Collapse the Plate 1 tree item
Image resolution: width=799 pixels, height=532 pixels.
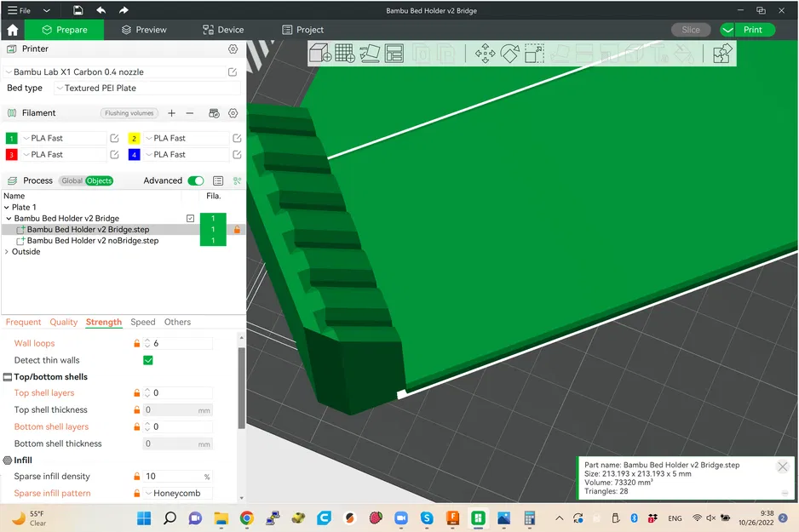[x=7, y=207]
